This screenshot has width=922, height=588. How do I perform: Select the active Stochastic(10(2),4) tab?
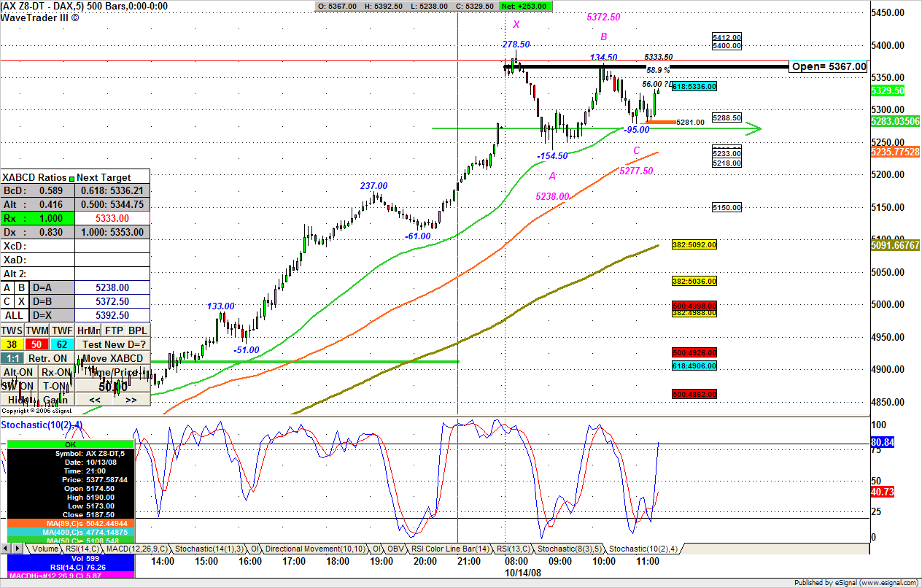(643, 549)
